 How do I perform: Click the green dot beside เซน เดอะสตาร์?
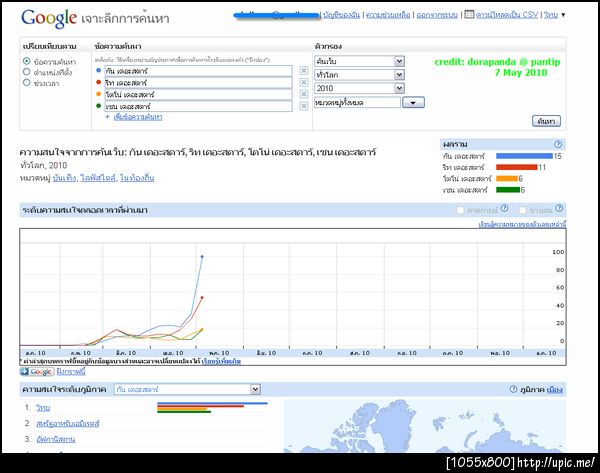pyautogui.click(x=98, y=106)
